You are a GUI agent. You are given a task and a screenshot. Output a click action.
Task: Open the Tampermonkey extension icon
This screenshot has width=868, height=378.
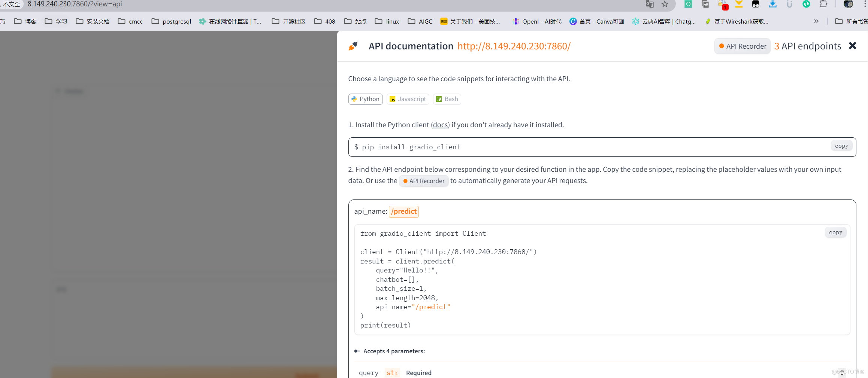point(756,4)
